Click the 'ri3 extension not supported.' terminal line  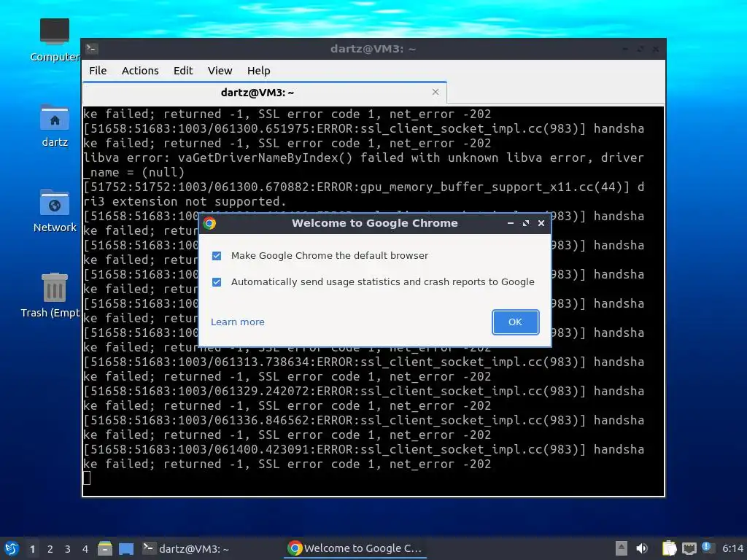185,201
